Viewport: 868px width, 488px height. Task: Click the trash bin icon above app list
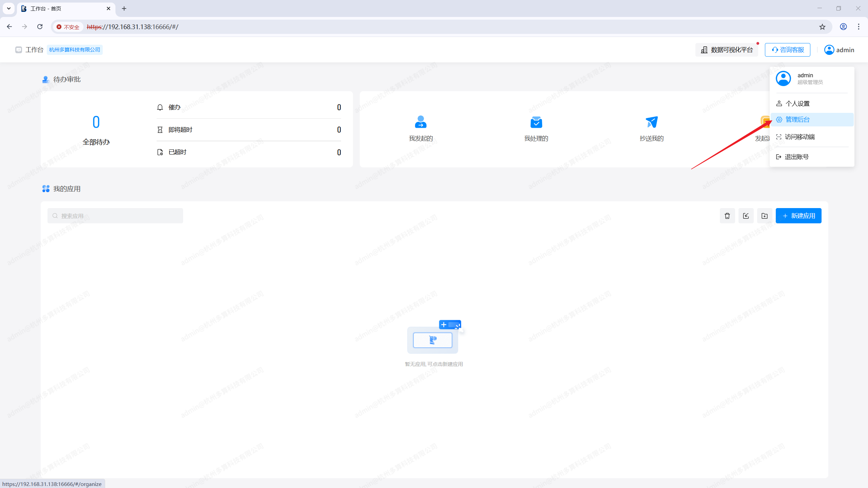click(x=727, y=216)
